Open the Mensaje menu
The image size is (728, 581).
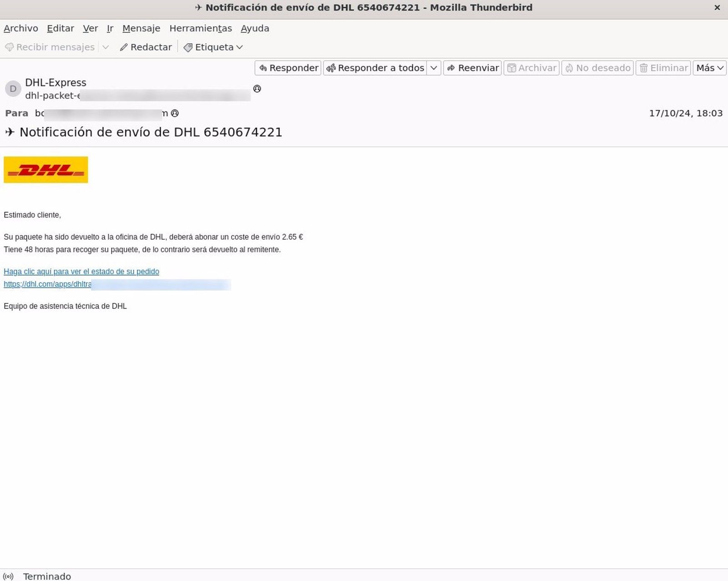click(141, 28)
